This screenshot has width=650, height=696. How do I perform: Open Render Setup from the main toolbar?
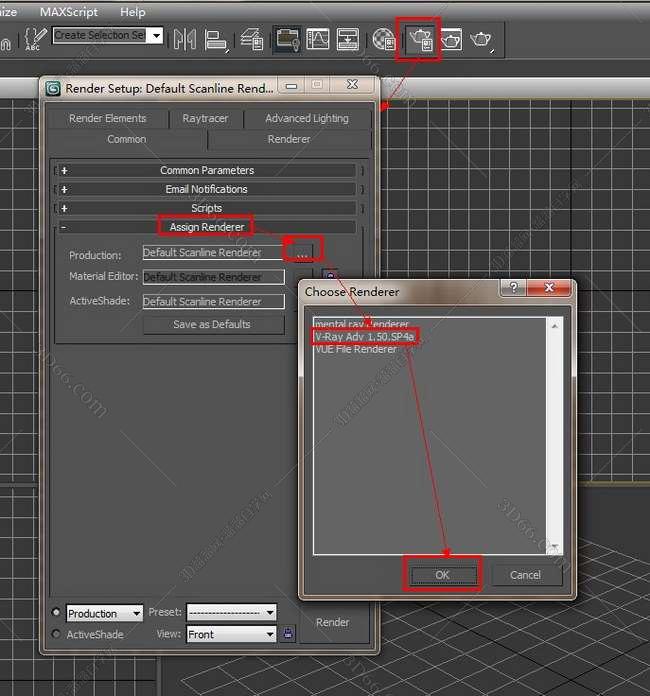(x=419, y=40)
